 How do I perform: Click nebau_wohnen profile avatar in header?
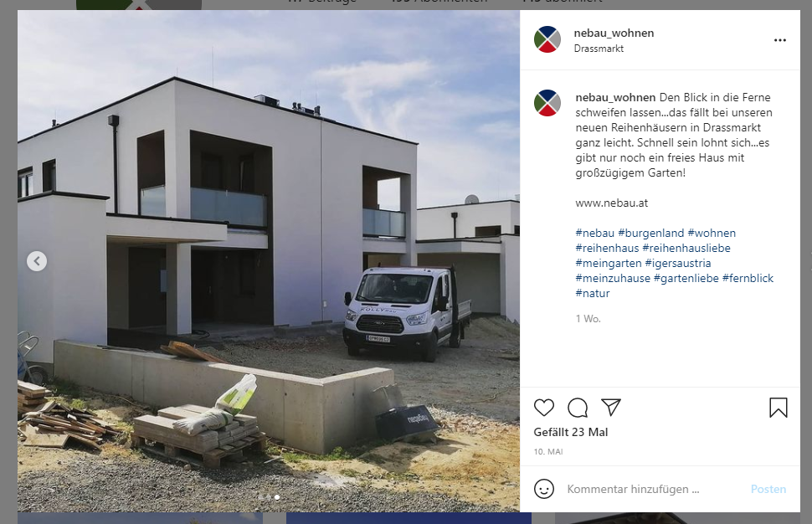[547, 40]
